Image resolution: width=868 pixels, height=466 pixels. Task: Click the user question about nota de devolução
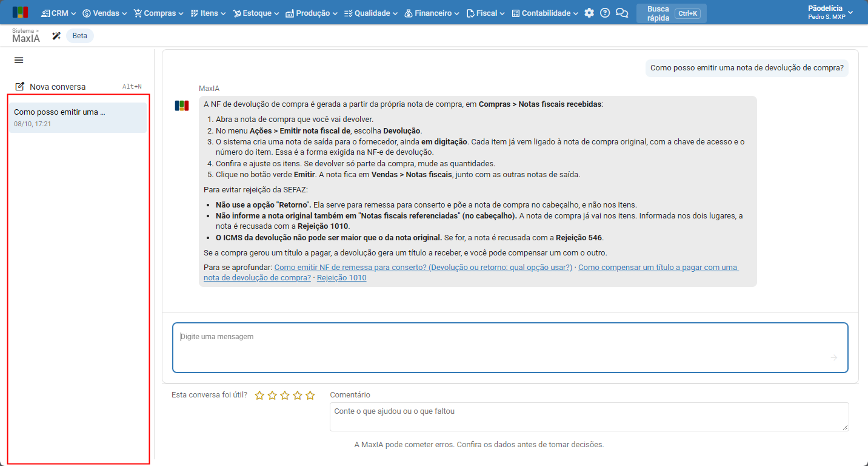pos(747,68)
